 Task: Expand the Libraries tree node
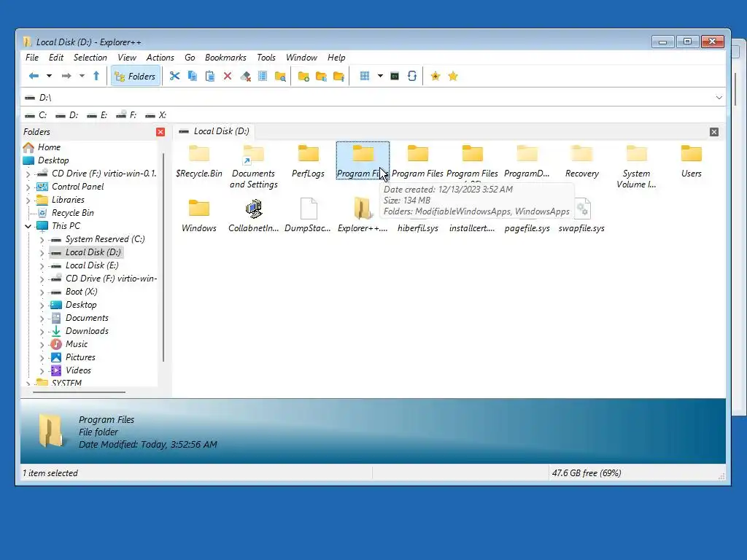[x=28, y=200]
